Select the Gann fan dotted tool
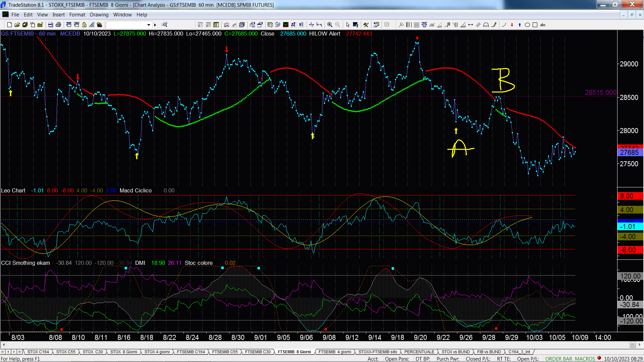The width and height of the screenshot is (644, 362). (x=440, y=25)
